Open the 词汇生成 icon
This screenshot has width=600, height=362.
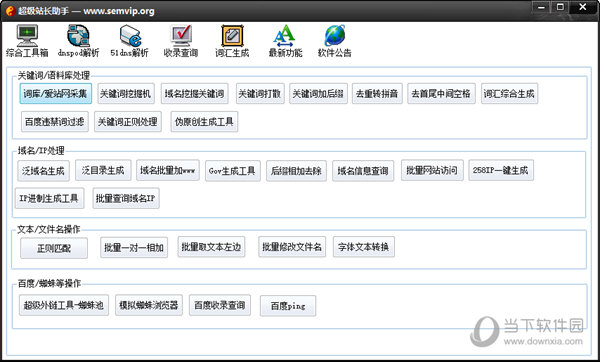point(232,41)
